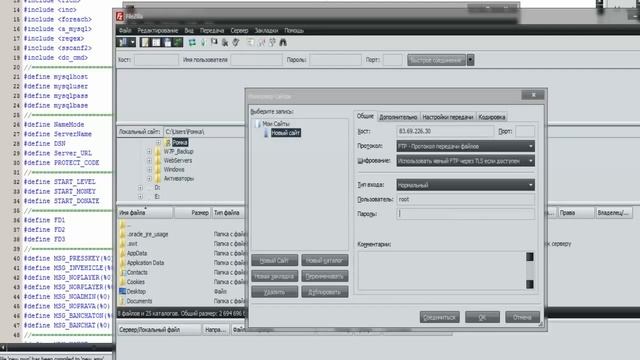This screenshot has height=360, width=640.
Task: Click the disconnect from server icon
Action: tap(225, 42)
